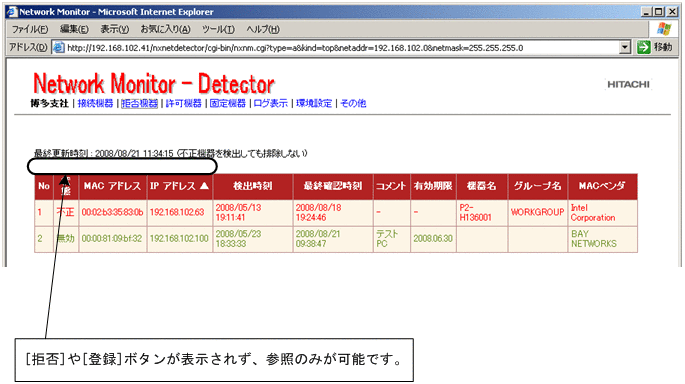
Task: Open the お気に入り(A) menu
Action: (165, 29)
